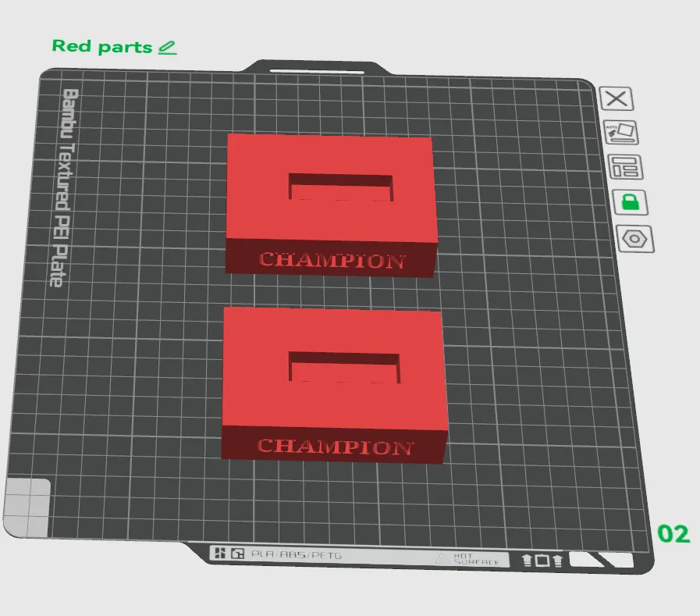Click the edit pencil next to Red parts
700x616 pixels.
click(168, 48)
